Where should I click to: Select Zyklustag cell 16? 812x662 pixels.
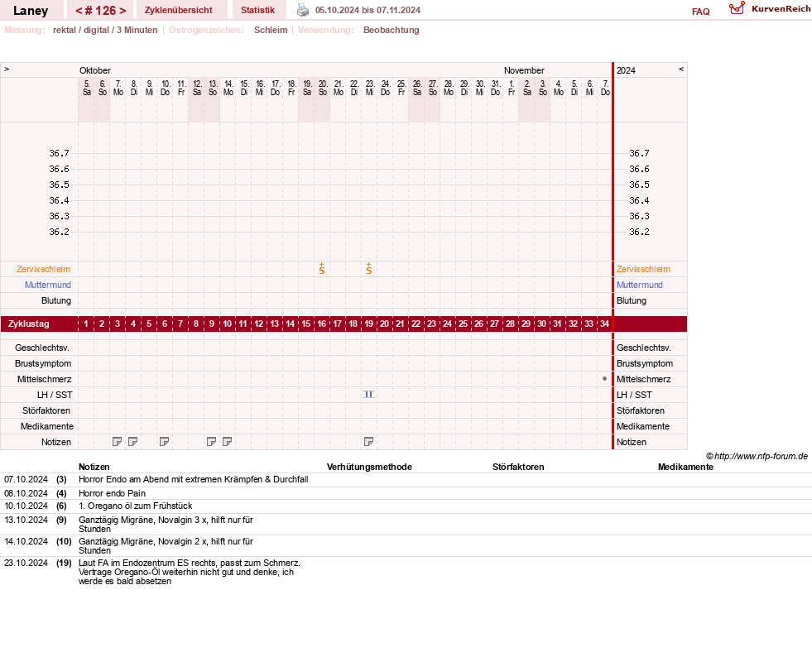coord(322,324)
